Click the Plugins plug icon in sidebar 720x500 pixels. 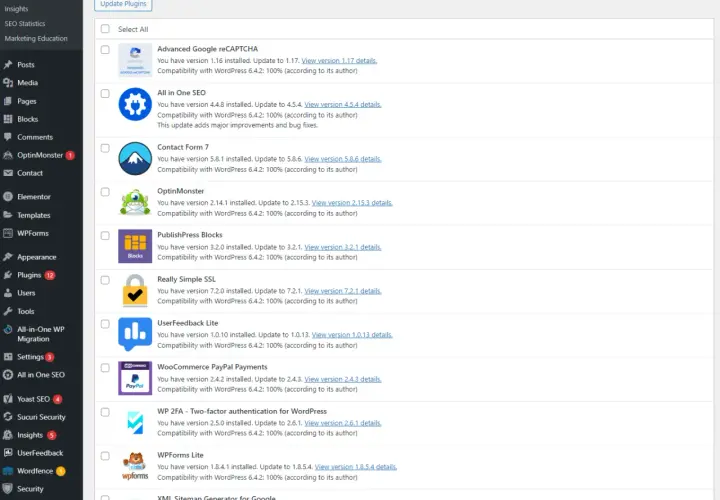pyautogui.click(x=8, y=275)
